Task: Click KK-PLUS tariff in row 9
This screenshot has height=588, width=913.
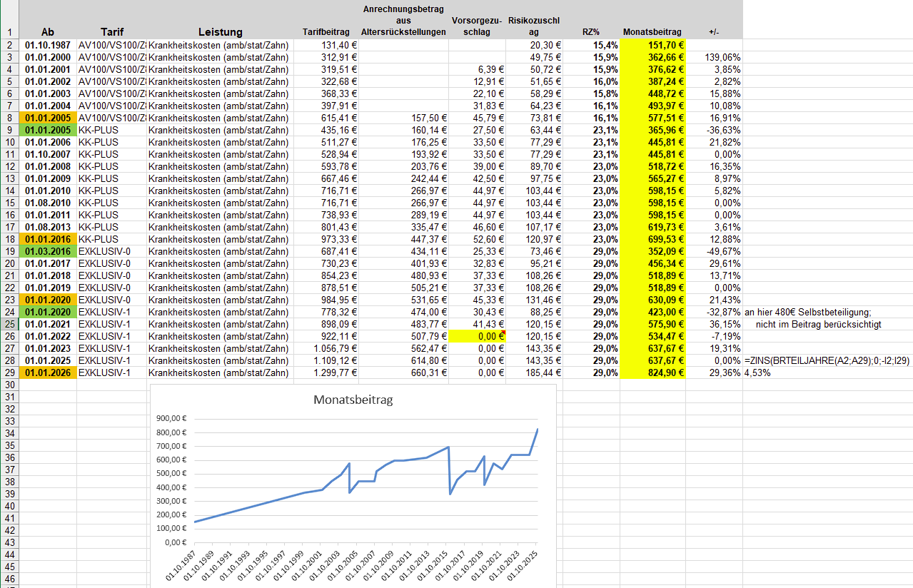Action: (111, 130)
